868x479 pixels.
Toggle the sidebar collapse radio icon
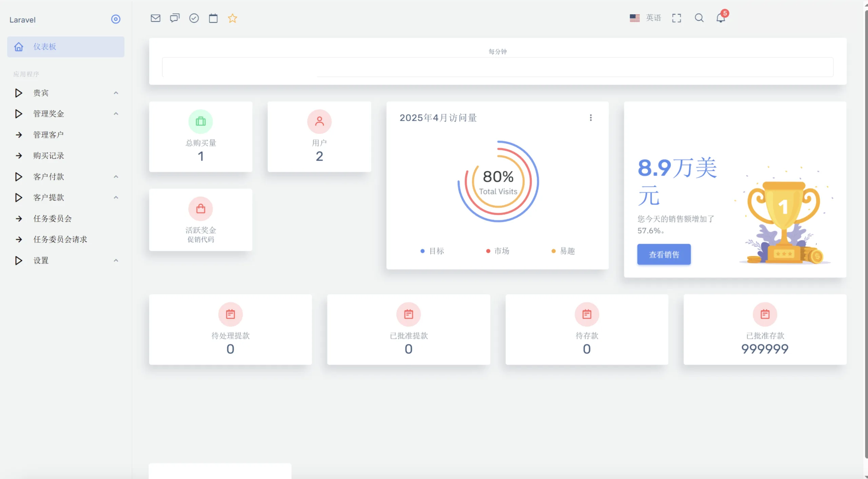point(116,19)
